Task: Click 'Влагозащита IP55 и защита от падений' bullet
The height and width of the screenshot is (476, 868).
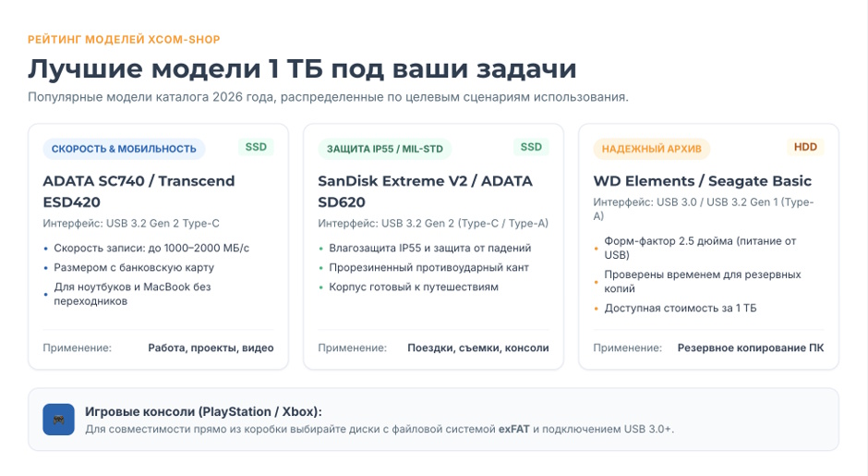Action: point(430,249)
